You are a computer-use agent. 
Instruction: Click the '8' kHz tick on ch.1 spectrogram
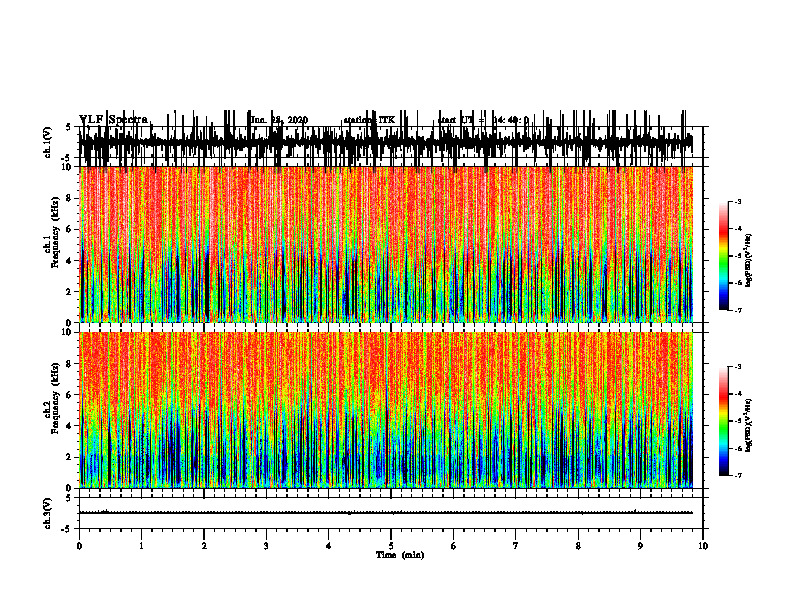(x=69, y=198)
